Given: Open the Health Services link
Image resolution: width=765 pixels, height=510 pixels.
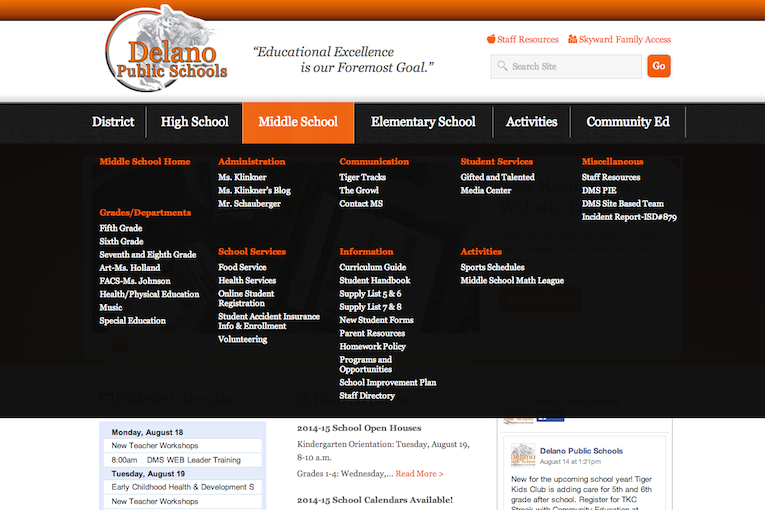Looking at the screenshot, I should (247, 280).
